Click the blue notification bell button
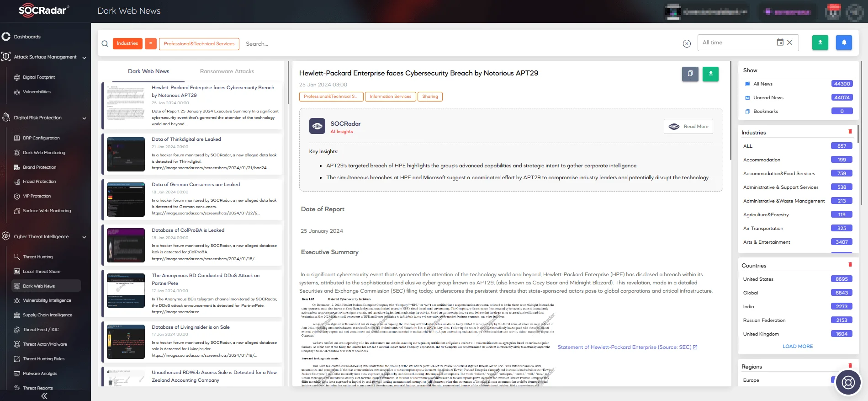Image resolution: width=868 pixels, height=401 pixels. tap(844, 43)
